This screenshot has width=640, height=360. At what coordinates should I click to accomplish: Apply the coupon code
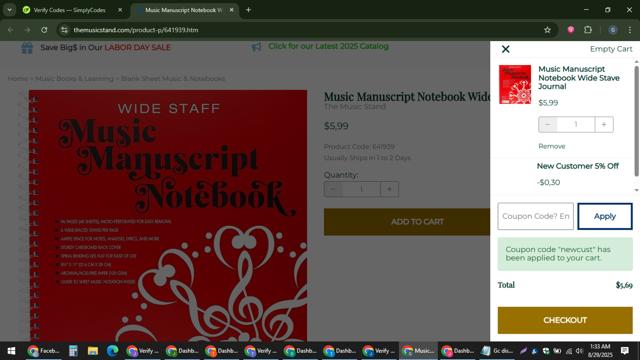pos(605,216)
